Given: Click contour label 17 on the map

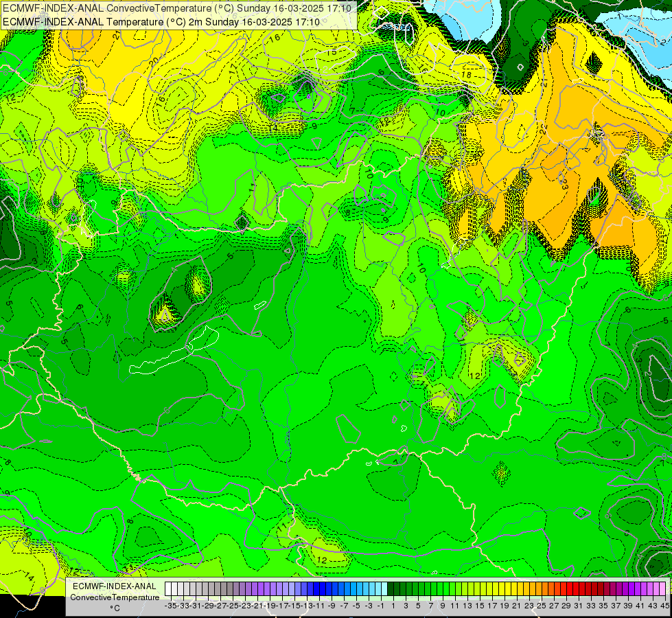Looking at the screenshot, I should pyautogui.click(x=233, y=69).
